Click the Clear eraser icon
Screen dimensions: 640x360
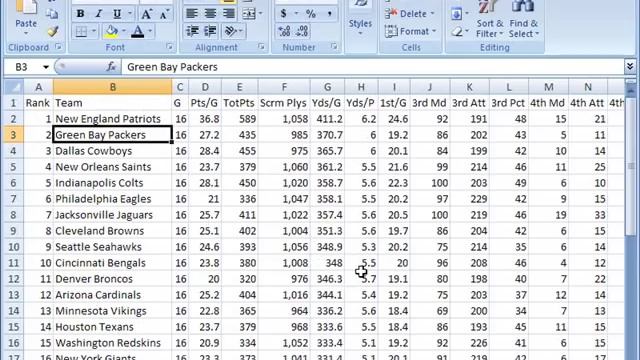(x=457, y=31)
